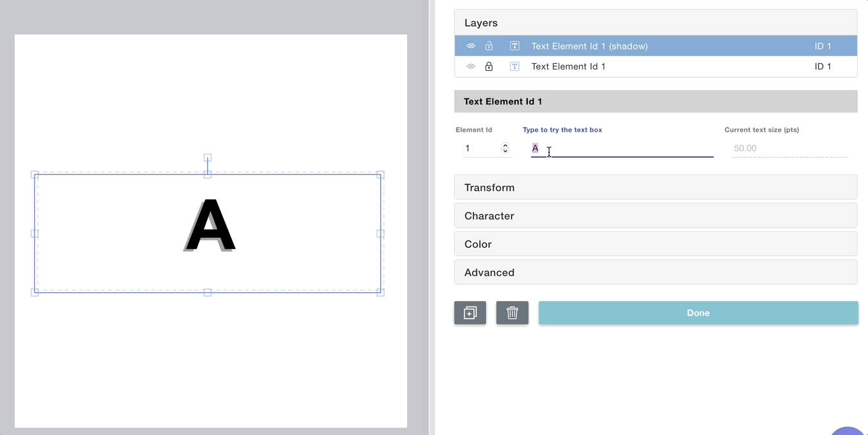868x435 pixels.
Task: Expand the Advanced section
Action: coord(655,272)
